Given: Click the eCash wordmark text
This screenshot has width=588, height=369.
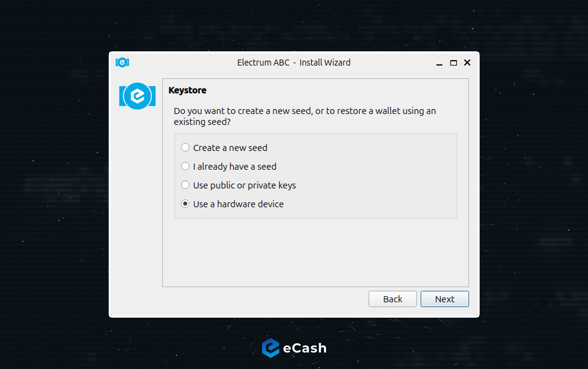Looking at the screenshot, I should (304, 348).
